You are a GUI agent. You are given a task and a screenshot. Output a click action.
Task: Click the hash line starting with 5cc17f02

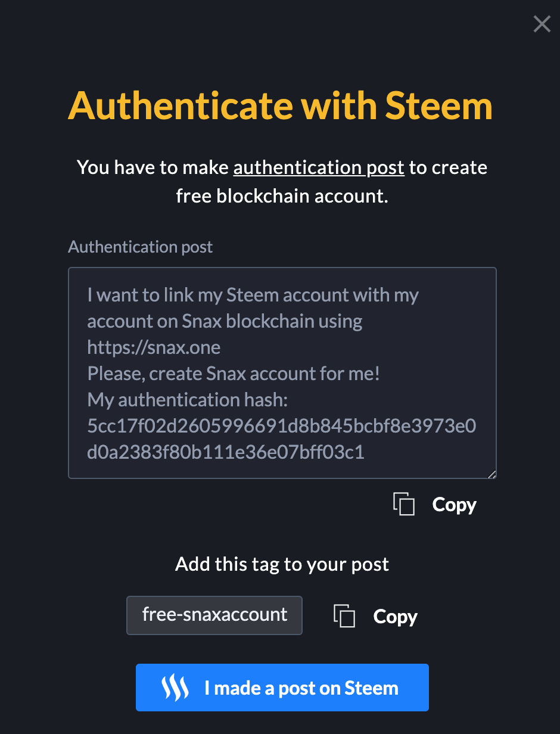tap(281, 426)
